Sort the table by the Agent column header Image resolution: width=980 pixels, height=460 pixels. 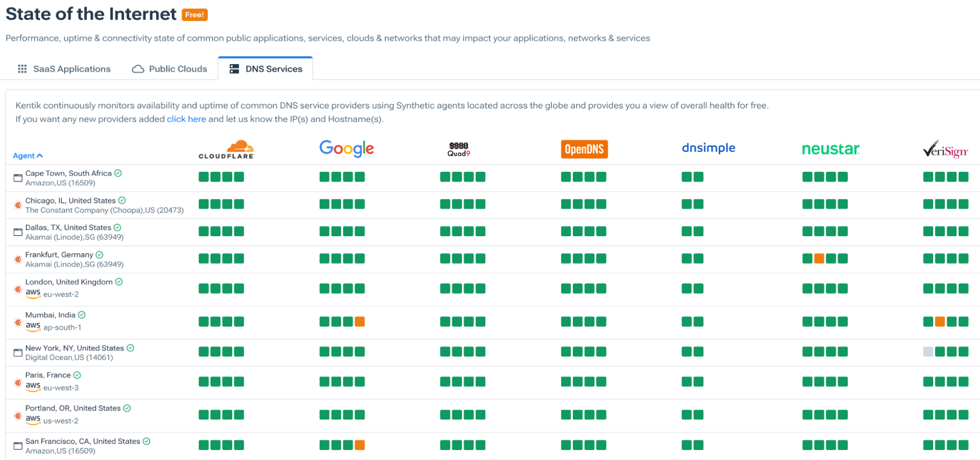click(28, 156)
